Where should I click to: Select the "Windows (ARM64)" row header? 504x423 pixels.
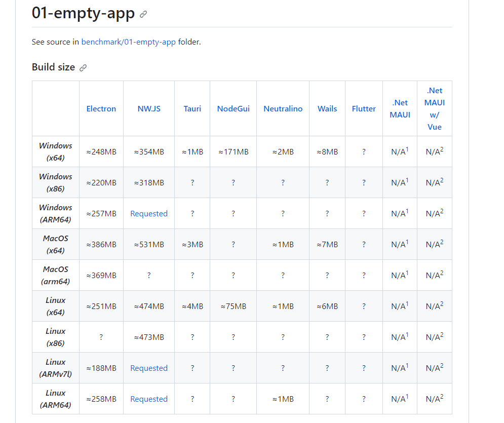[x=56, y=213]
